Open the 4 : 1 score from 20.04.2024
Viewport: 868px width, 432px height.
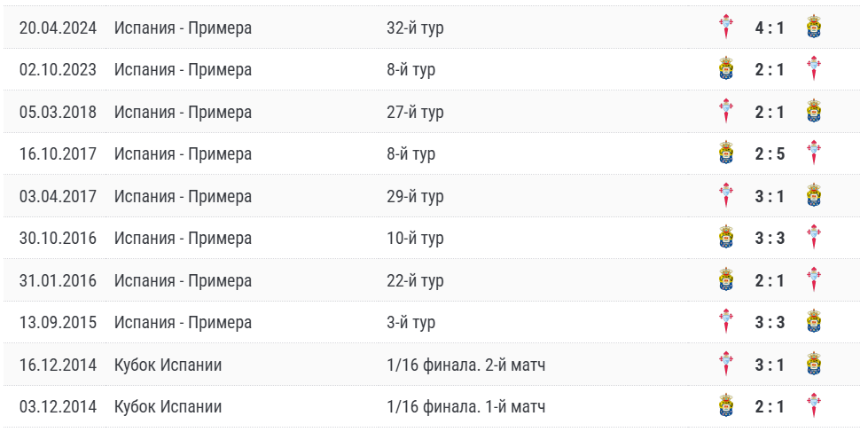[x=770, y=27]
